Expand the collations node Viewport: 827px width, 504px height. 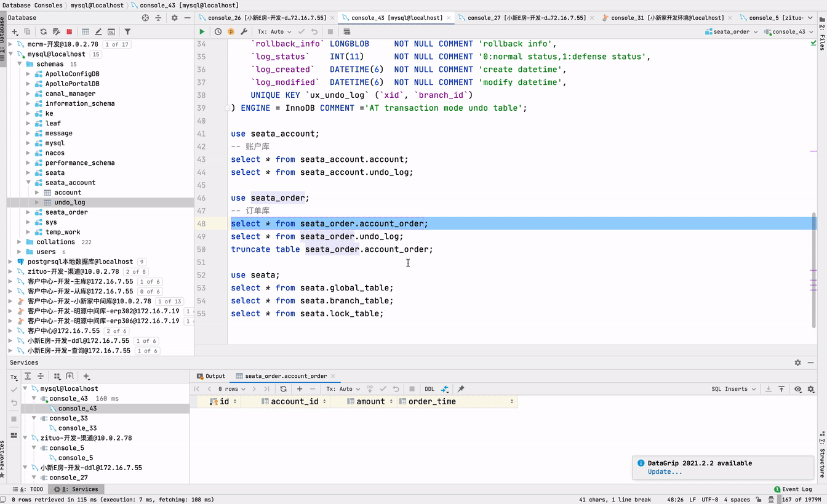click(20, 242)
